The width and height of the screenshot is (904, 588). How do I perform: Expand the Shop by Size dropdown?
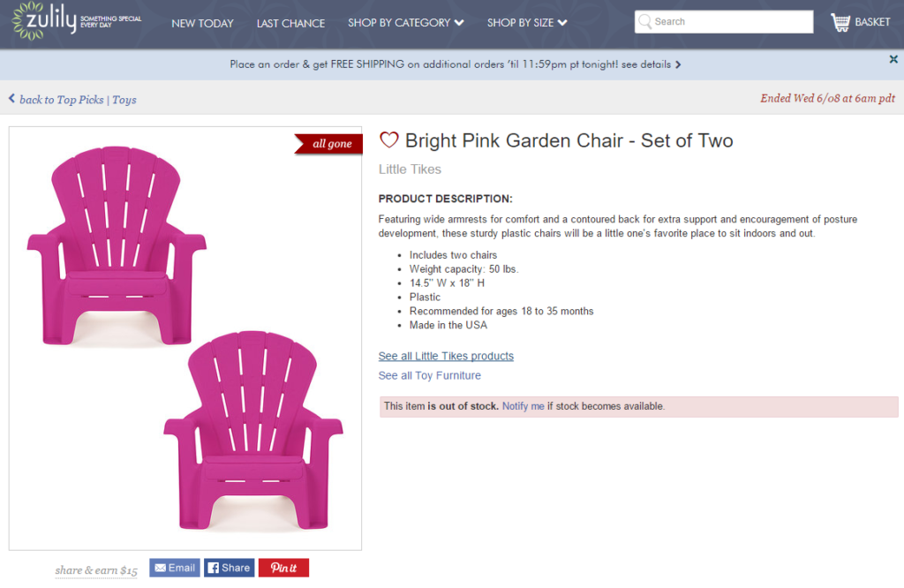527,22
